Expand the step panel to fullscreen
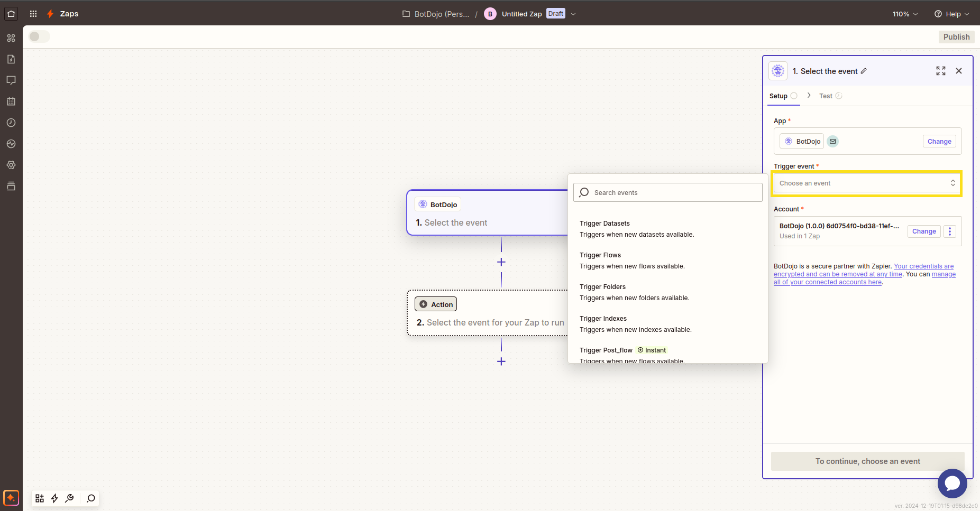This screenshot has height=511, width=980. pos(941,71)
